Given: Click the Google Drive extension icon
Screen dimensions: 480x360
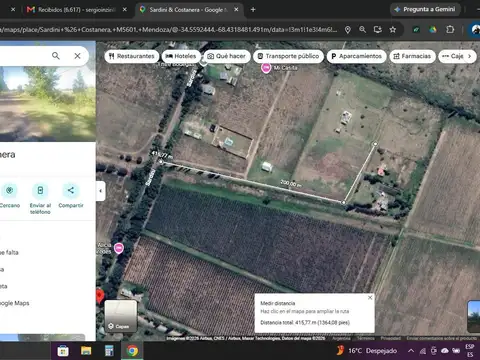Looking at the screenshot, I should click(x=433, y=30).
